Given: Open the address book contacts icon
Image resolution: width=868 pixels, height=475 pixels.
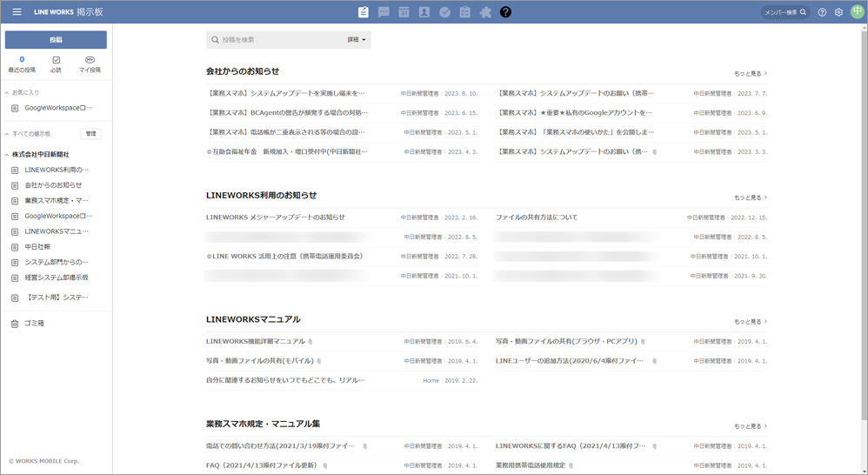Looking at the screenshot, I should coord(424,12).
